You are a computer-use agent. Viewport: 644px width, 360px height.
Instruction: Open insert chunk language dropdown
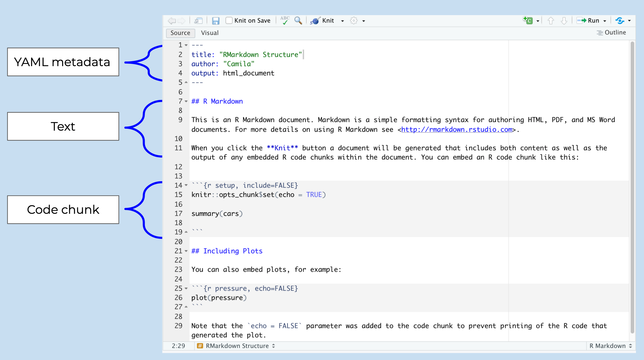tap(538, 21)
